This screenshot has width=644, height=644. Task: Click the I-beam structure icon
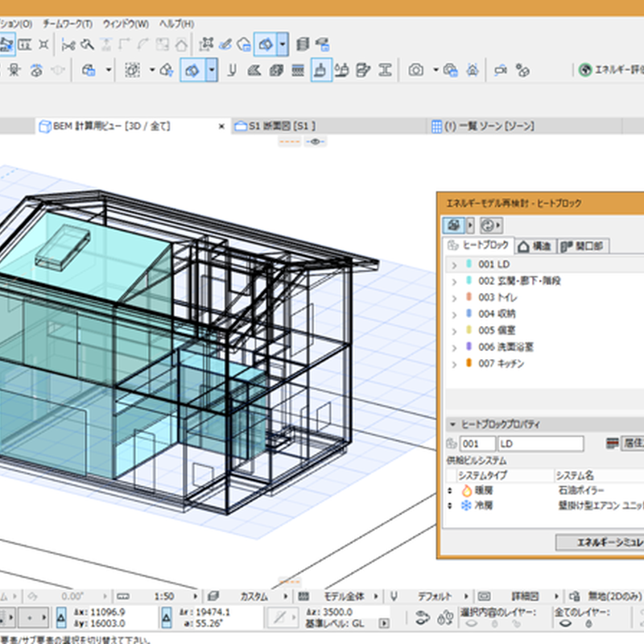coord(385,70)
